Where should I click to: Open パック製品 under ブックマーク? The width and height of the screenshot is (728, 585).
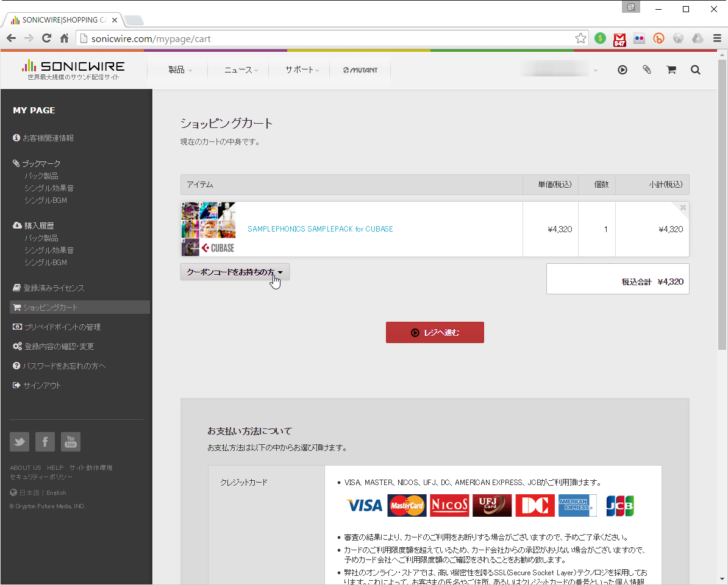click(x=41, y=176)
